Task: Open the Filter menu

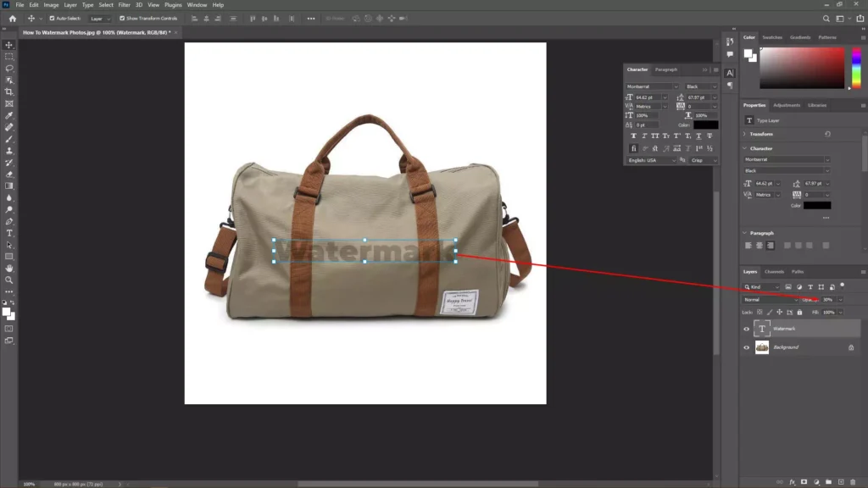Action: [124, 5]
